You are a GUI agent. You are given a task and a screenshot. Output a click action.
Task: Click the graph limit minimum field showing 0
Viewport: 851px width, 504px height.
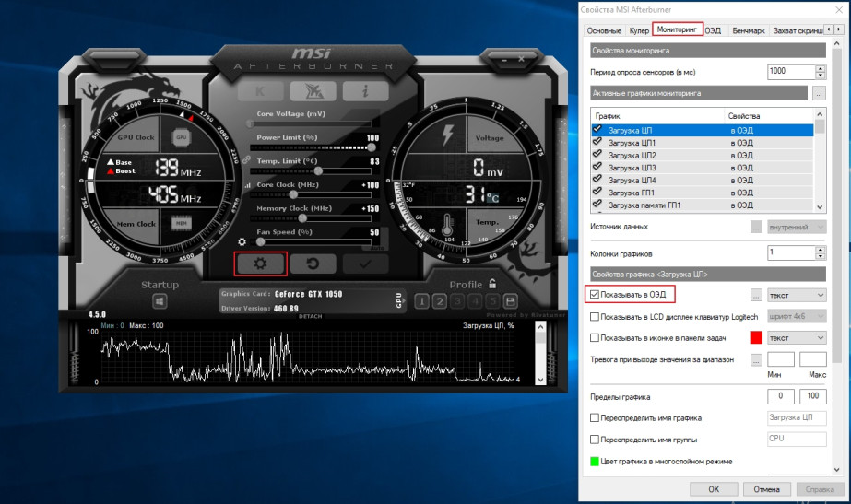click(780, 396)
